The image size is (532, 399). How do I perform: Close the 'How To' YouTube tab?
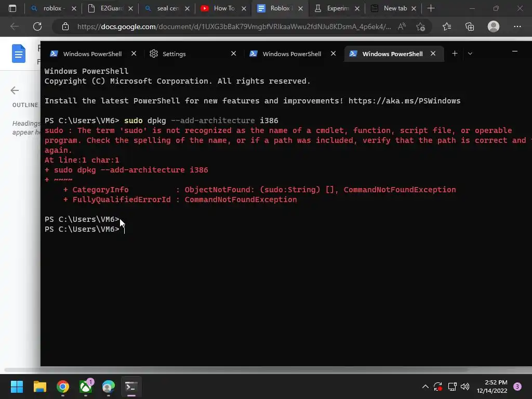click(x=244, y=8)
